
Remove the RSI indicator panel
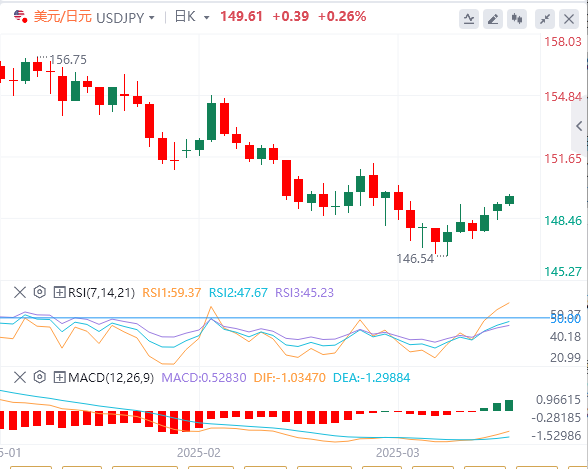[20, 292]
